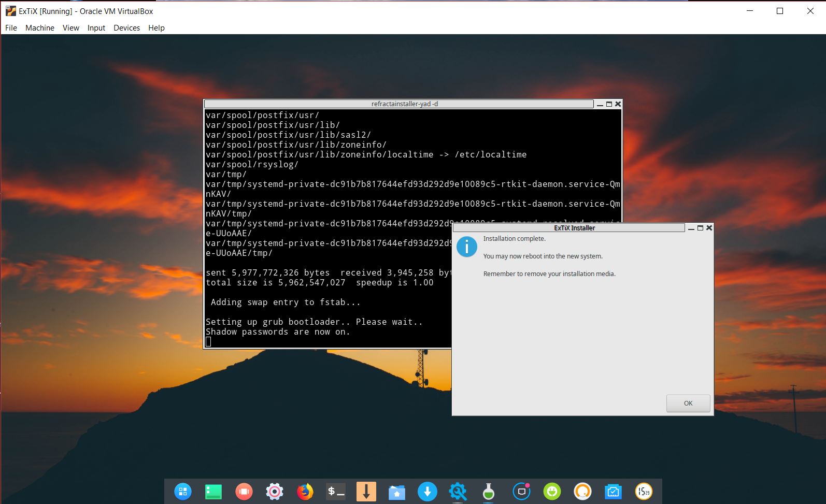Screen dimensions: 826x504
Task: Minimize the refractainstaller-yad terminal window
Action: click(x=600, y=105)
